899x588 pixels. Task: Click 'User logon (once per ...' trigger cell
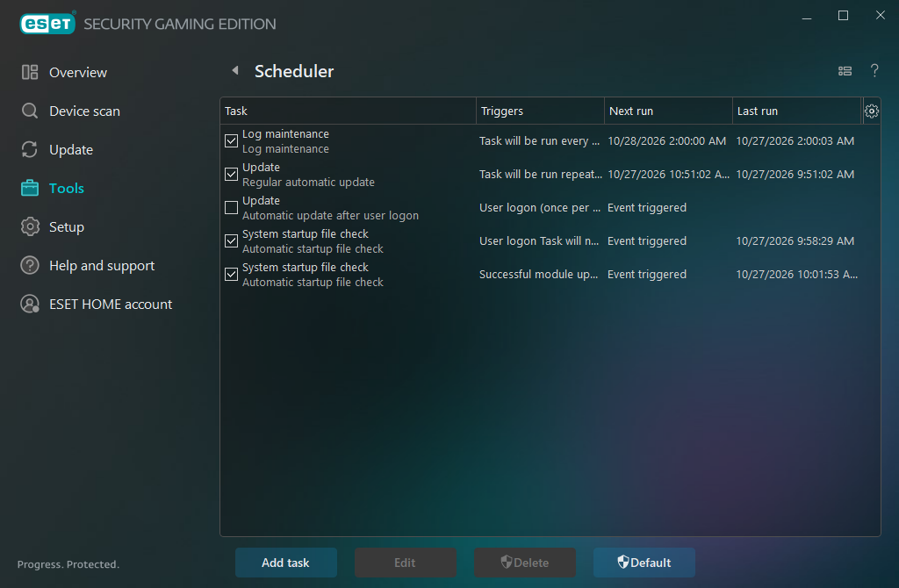point(540,207)
